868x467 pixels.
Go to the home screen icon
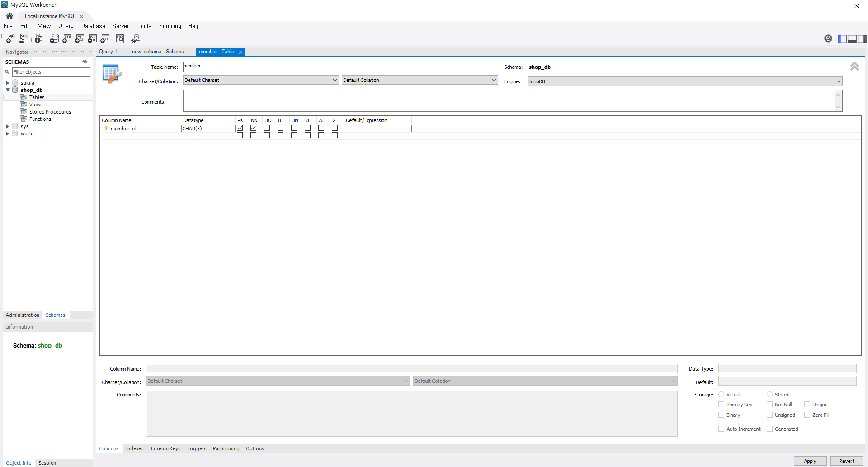tap(9, 16)
